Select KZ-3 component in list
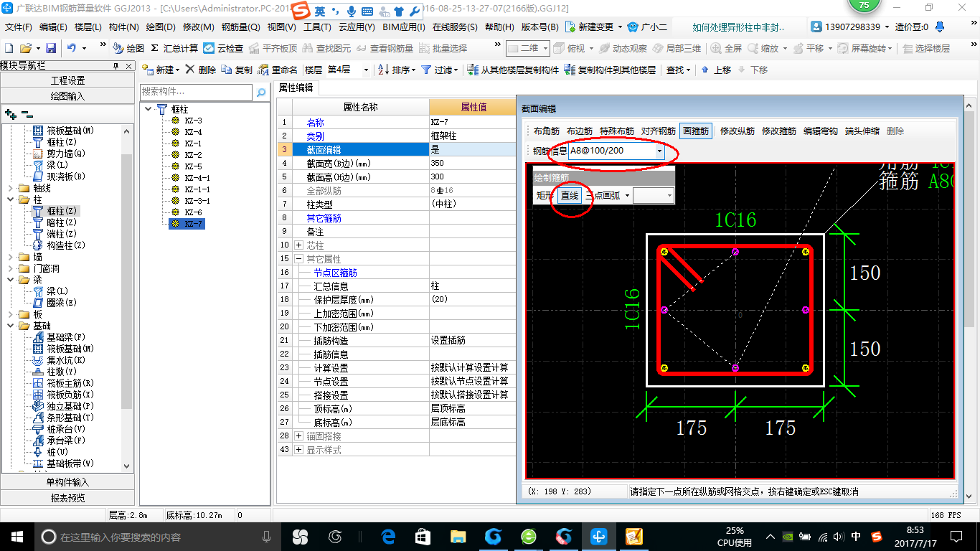Image resolution: width=980 pixels, height=551 pixels. [x=193, y=121]
